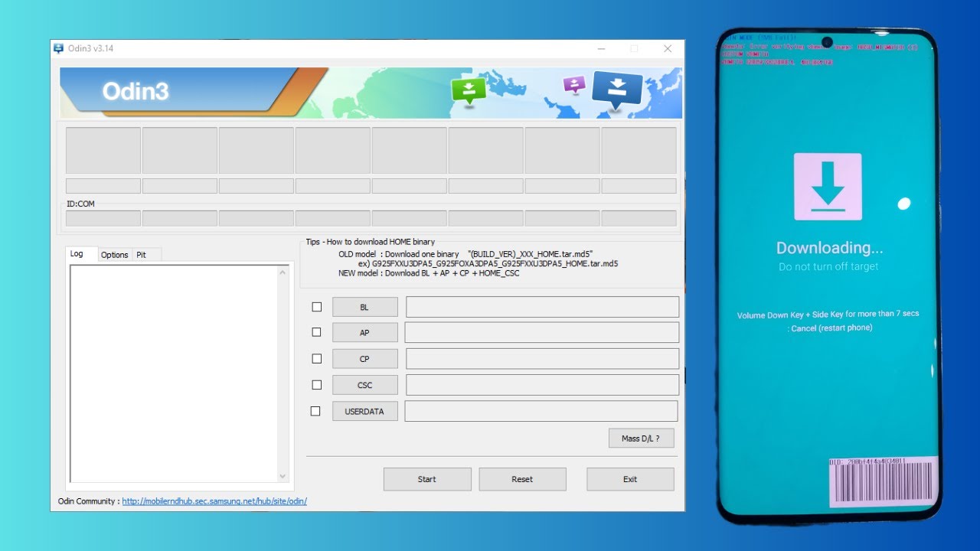Tick the CP checkbox
Screen dimensions: 980x551
point(316,359)
